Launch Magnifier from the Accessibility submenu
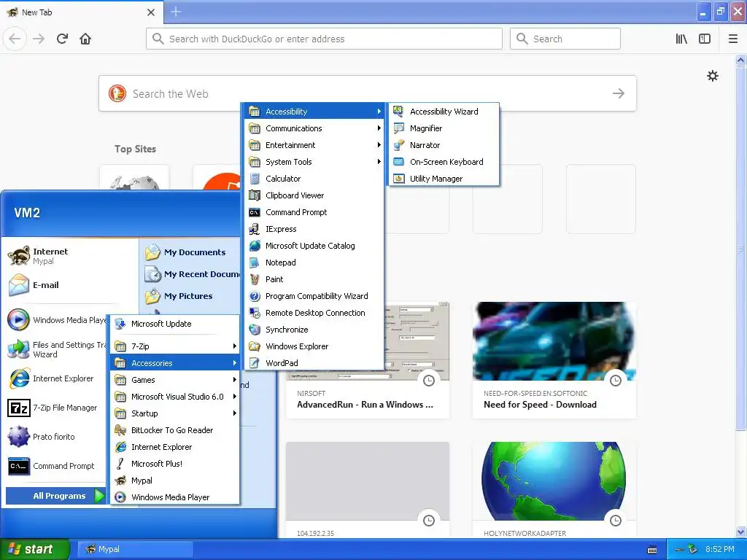The image size is (747, 560). (x=444, y=128)
